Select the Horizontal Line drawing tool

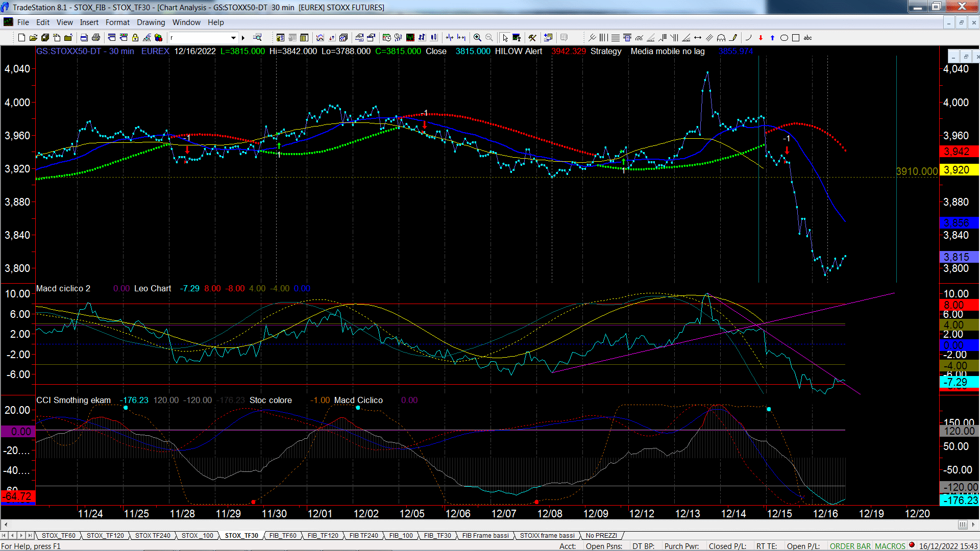[x=616, y=38]
